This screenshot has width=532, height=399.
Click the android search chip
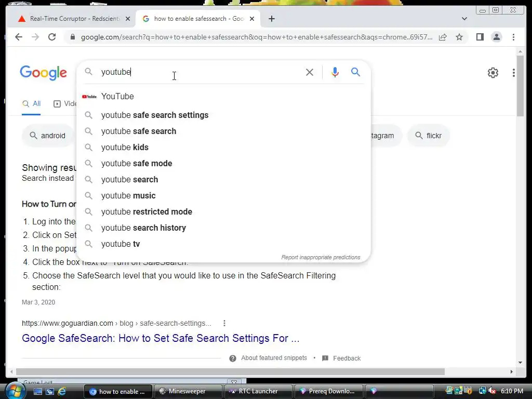pyautogui.click(x=47, y=136)
